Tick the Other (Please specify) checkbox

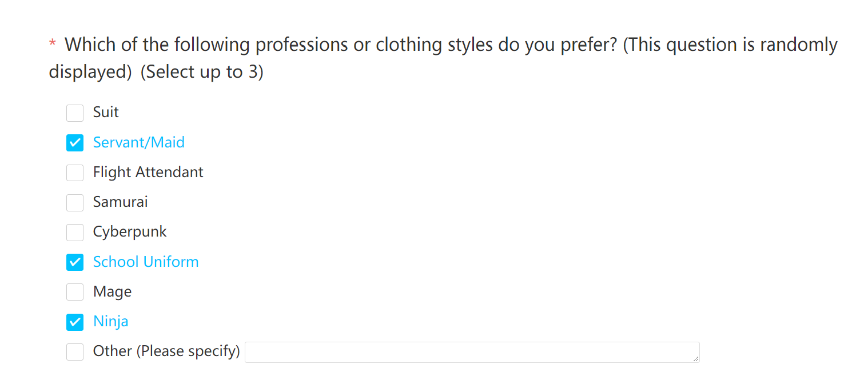(75, 351)
